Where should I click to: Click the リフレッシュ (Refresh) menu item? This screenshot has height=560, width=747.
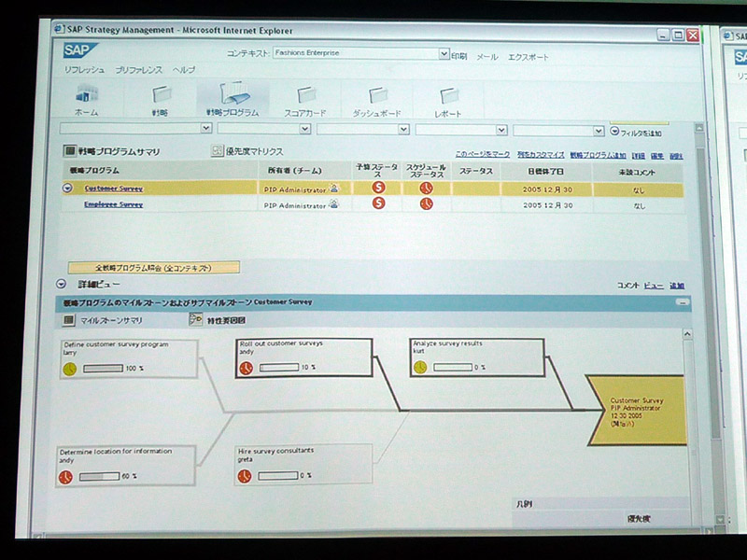point(84,69)
